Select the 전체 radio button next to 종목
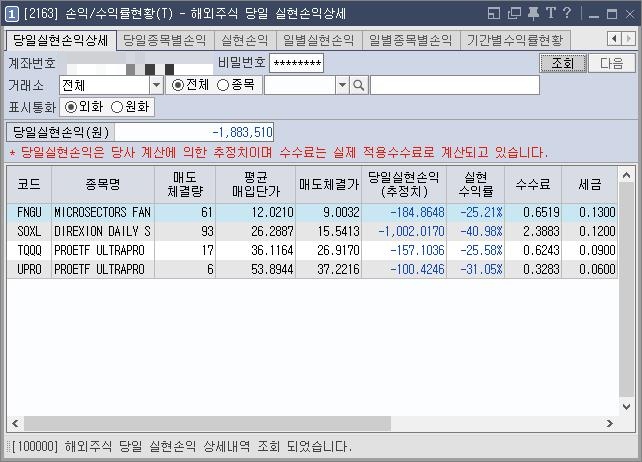642x462 pixels. coord(178,85)
